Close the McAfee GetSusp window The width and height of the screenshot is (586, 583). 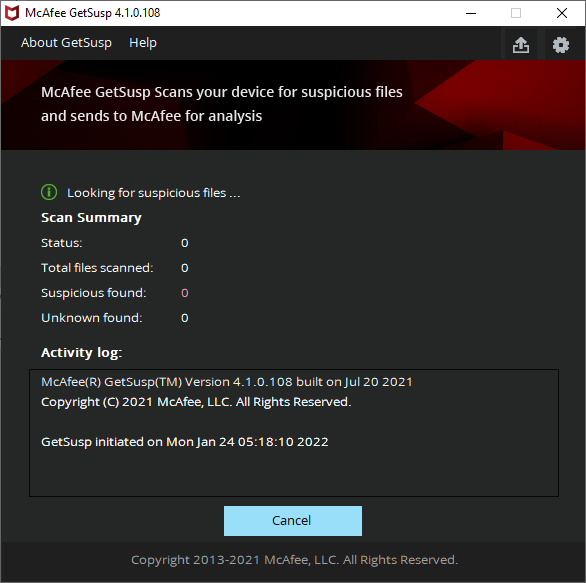coord(562,13)
